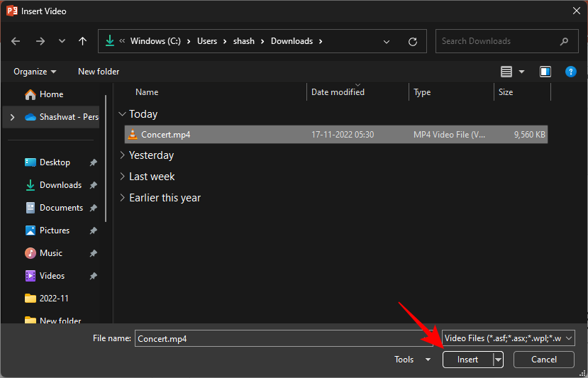
Task: Sort by the Type column
Action: click(422, 92)
